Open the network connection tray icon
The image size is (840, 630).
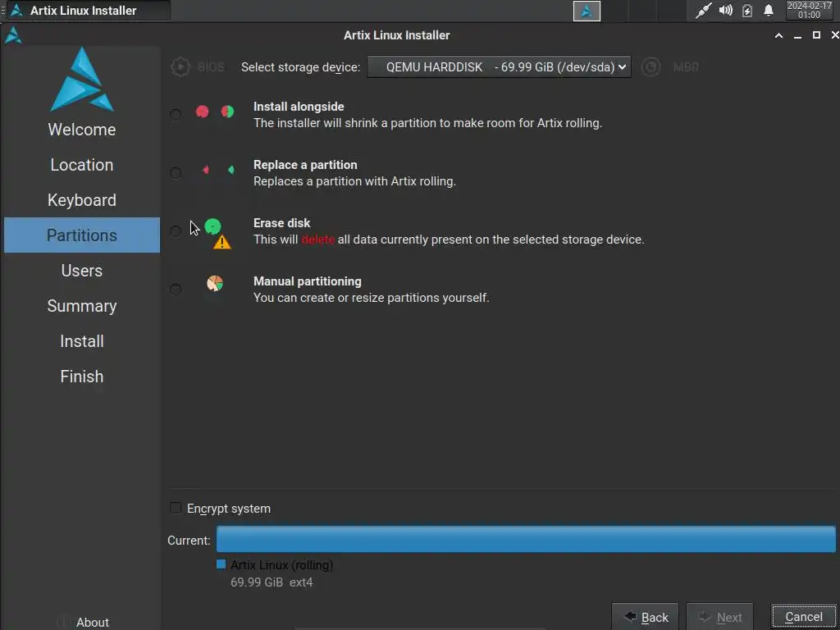(703, 11)
